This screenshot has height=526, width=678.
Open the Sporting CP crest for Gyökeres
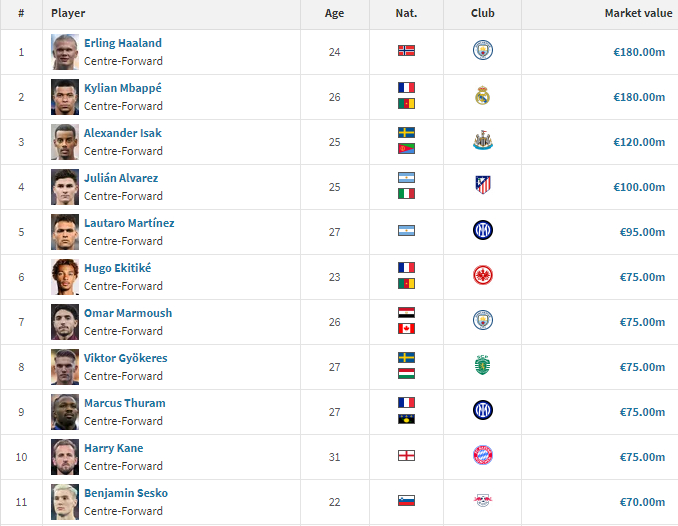(x=483, y=365)
